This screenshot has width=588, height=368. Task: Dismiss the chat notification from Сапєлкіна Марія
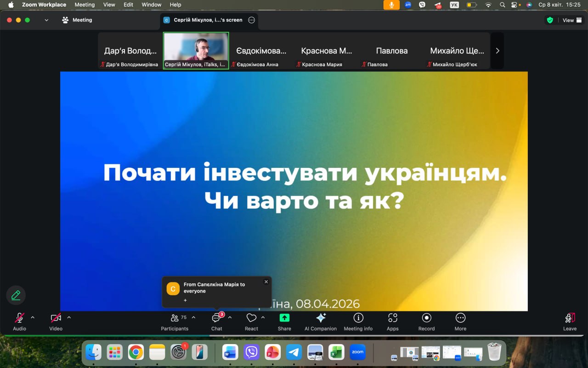click(x=266, y=282)
